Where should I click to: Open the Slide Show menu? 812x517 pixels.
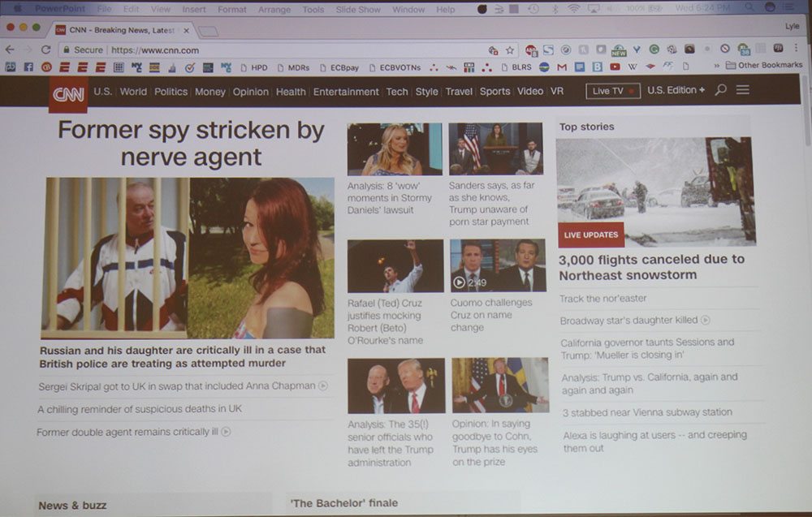[x=358, y=9]
